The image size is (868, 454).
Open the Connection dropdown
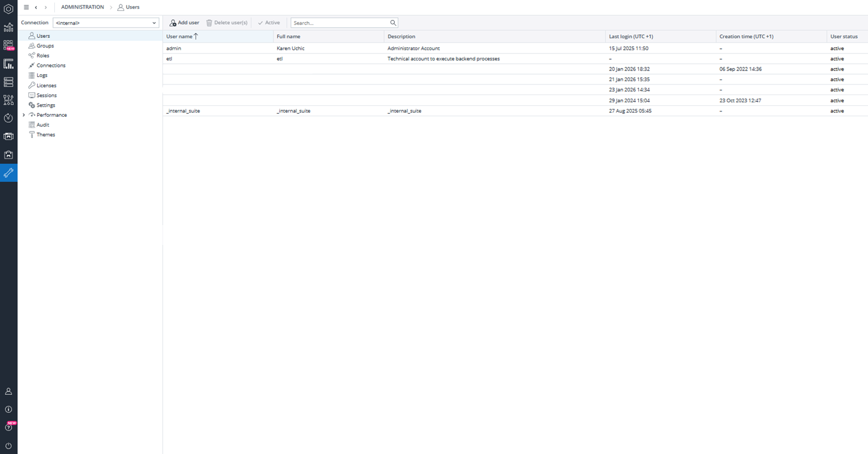pyautogui.click(x=106, y=23)
